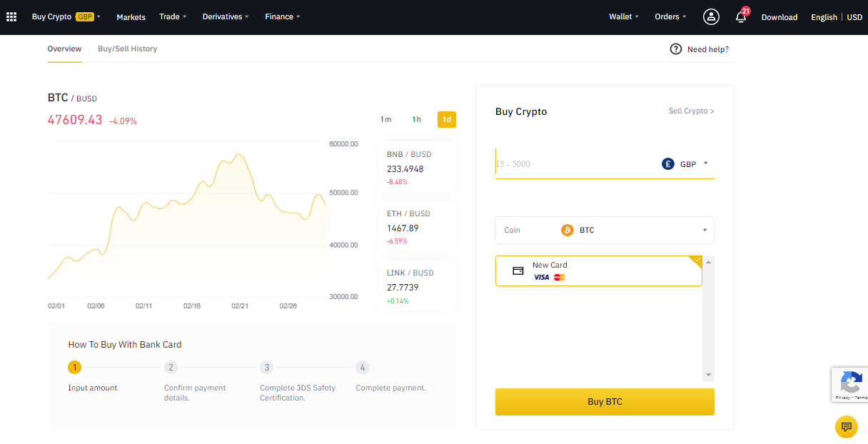868x444 pixels.
Task: Select the 1h chart interval
Action: pyautogui.click(x=416, y=119)
